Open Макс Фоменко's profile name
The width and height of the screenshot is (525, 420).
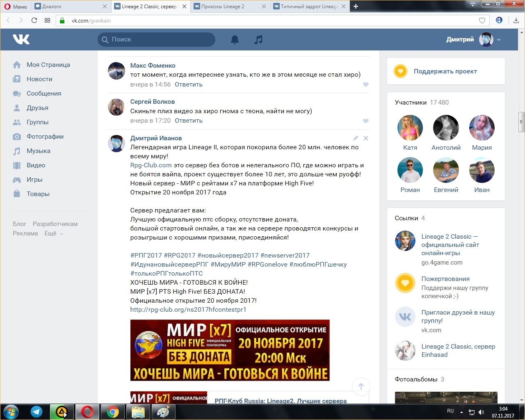[x=153, y=66]
